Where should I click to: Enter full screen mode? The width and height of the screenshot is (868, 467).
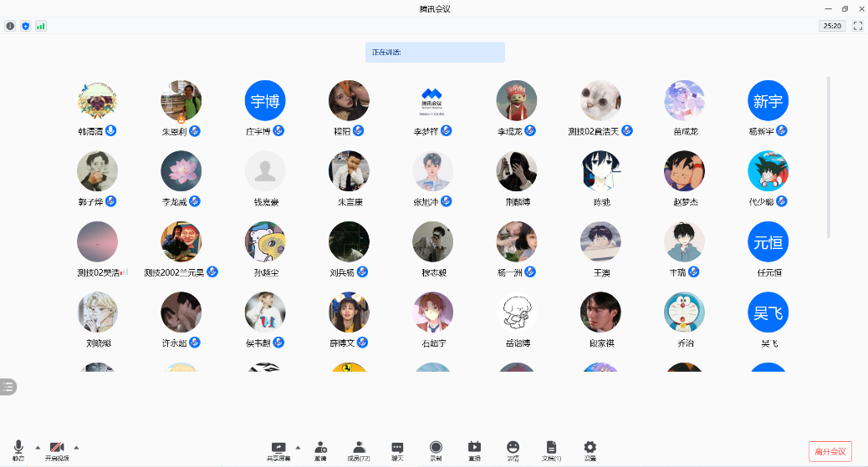click(857, 26)
